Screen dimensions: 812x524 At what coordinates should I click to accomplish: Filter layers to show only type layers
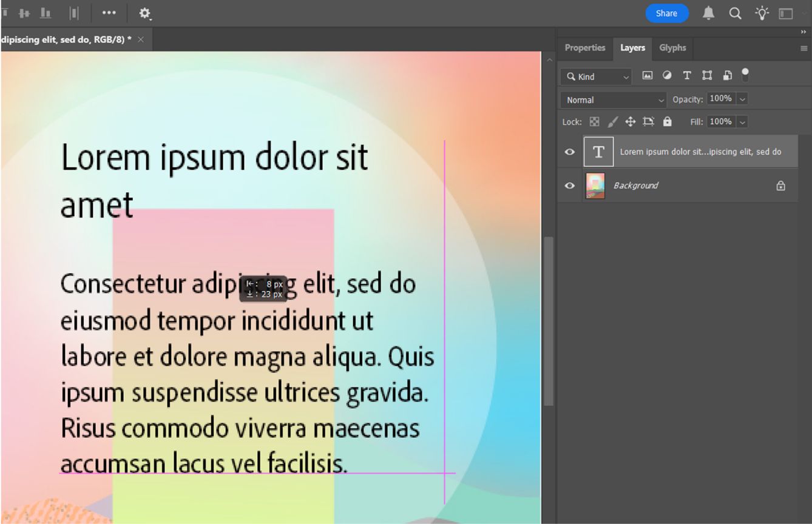point(687,75)
